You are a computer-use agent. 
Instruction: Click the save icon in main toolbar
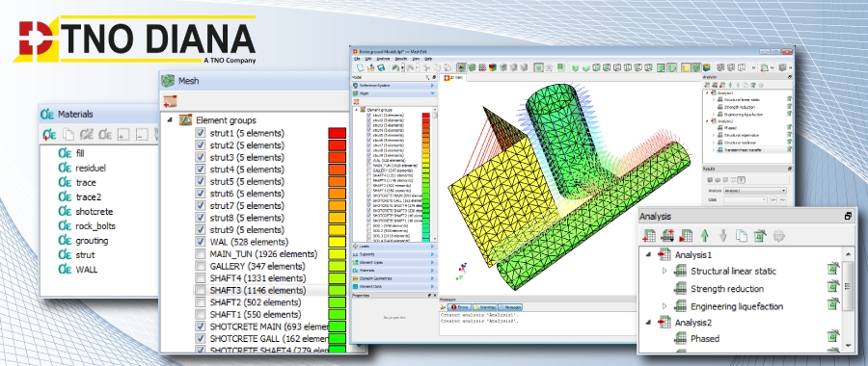tap(381, 67)
